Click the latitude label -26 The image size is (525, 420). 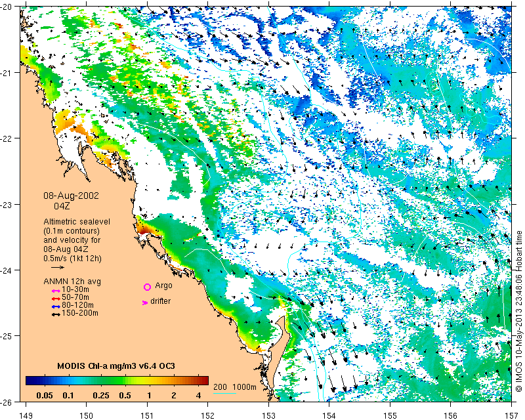pyautogui.click(x=6, y=401)
